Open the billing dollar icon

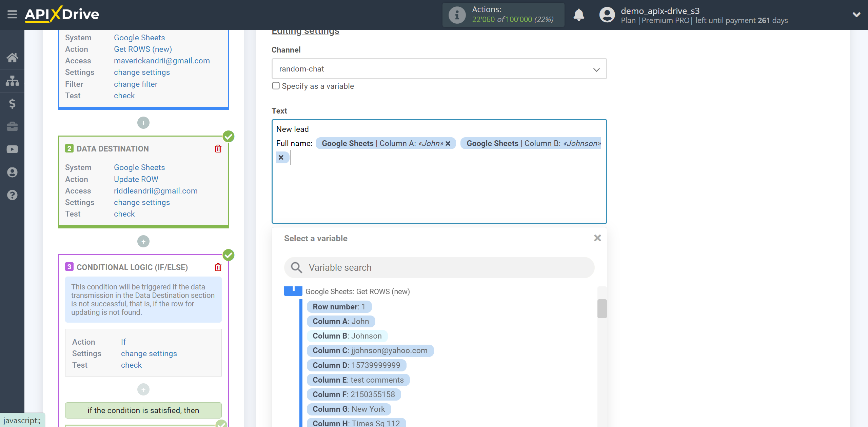pos(12,103)
